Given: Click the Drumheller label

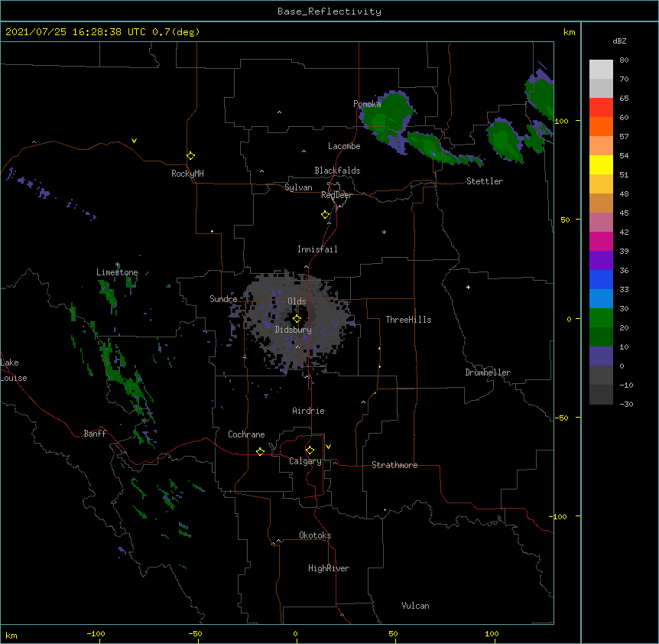Looking at the screenshot, I should click(x=488, y=372).
